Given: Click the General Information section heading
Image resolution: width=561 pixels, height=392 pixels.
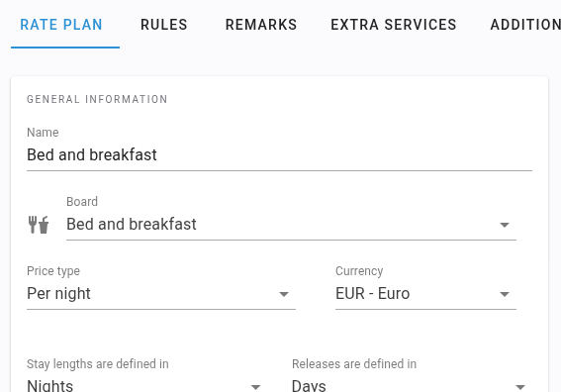Looking at the screenshot, I should coord(97,99).
